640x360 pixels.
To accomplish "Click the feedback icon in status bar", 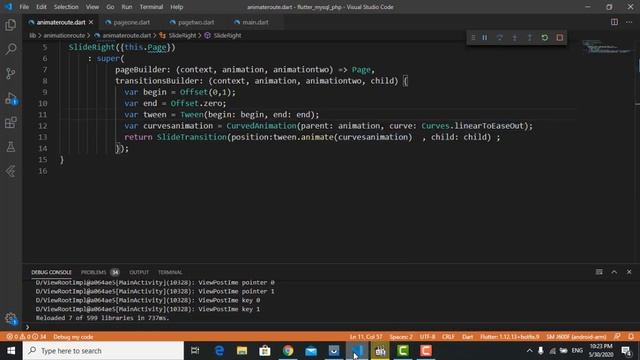I will [x=617, y=337].
